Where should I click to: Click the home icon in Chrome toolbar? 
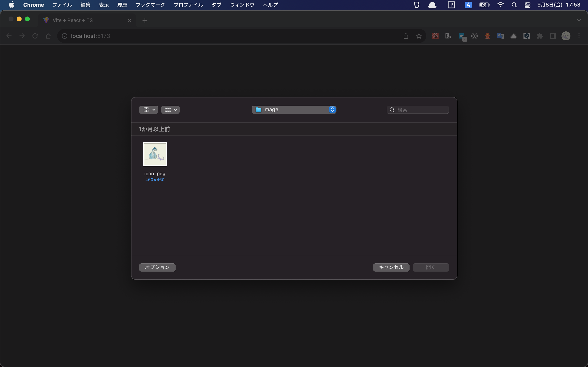click(x=48, y=36)
